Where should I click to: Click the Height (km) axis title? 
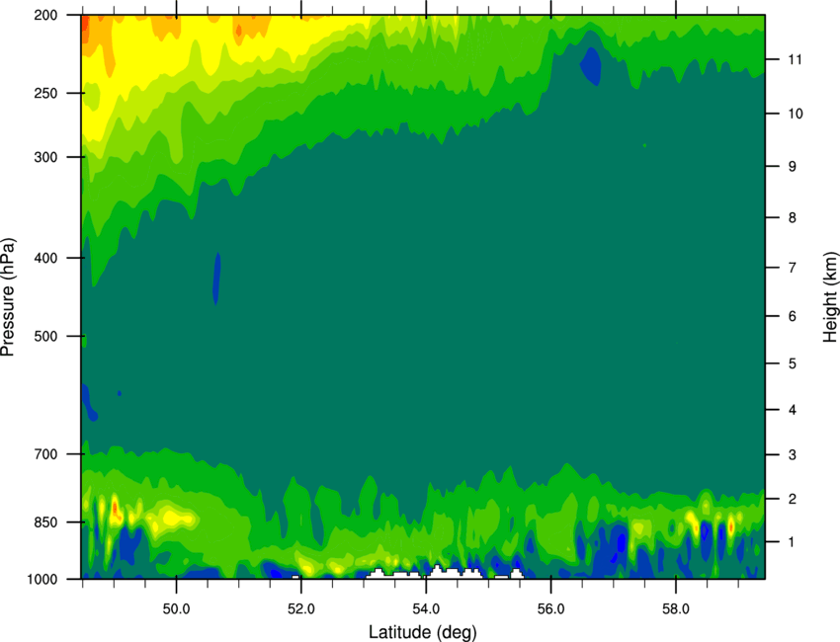point(830,297)
